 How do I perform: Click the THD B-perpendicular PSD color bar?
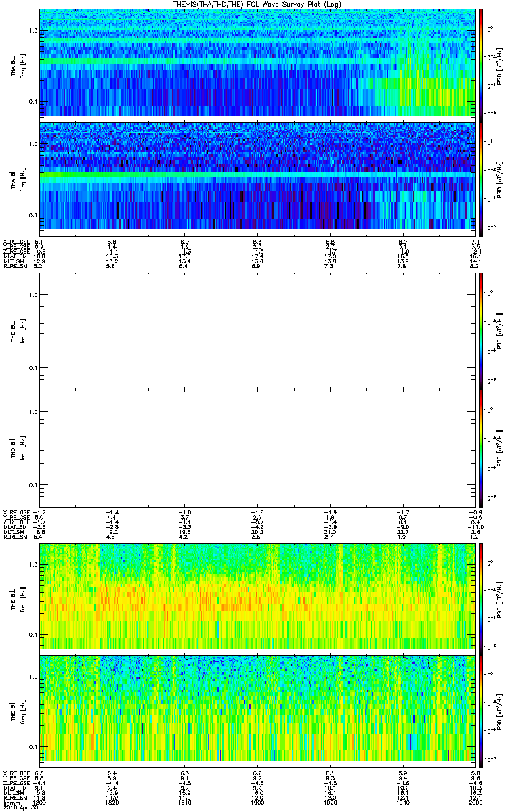[x=481, y=331]
